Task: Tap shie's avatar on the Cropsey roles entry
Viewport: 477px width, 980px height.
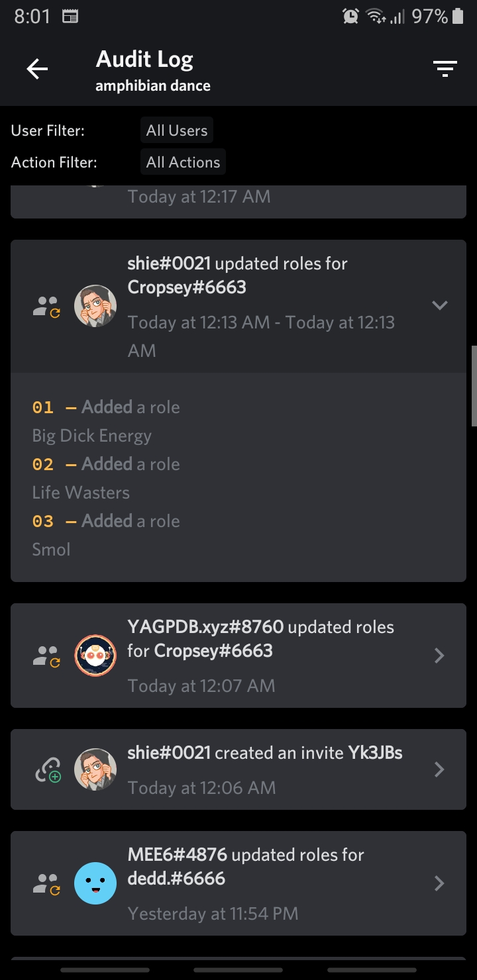Action: (95, 306)
